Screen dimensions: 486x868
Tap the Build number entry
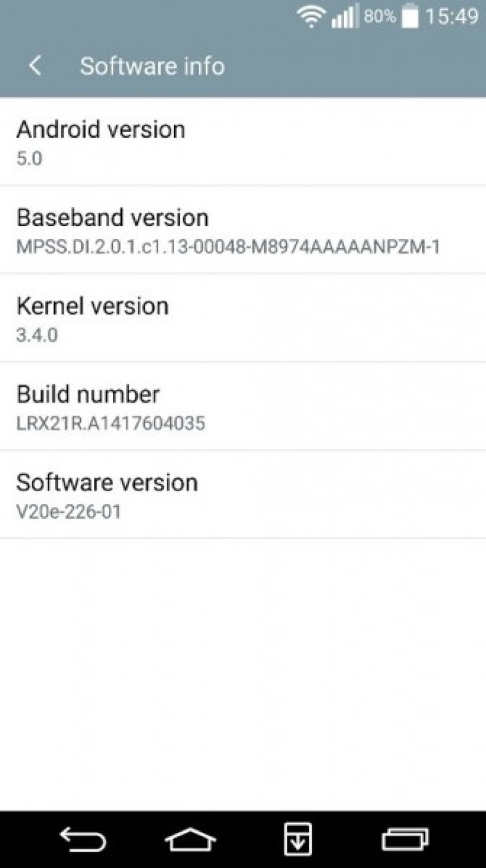(x=243, y=406)
